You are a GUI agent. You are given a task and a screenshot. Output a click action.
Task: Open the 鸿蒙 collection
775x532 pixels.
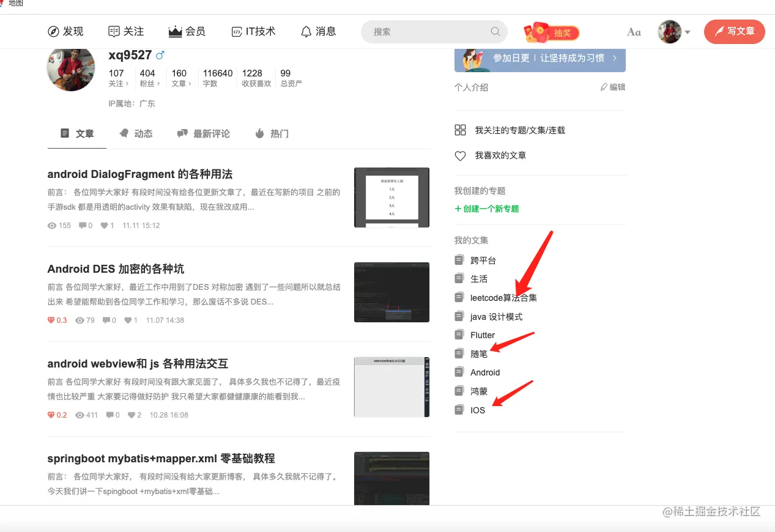pos(479,391)
